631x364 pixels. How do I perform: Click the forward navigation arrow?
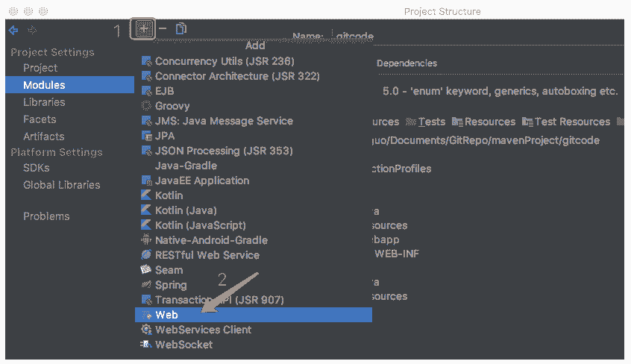(x=32, y=31)
